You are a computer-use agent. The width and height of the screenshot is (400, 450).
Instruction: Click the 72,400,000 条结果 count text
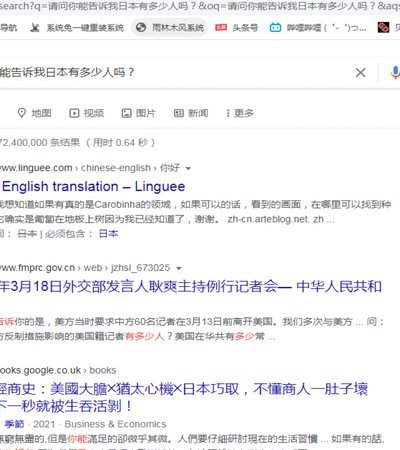pos(40,143)
